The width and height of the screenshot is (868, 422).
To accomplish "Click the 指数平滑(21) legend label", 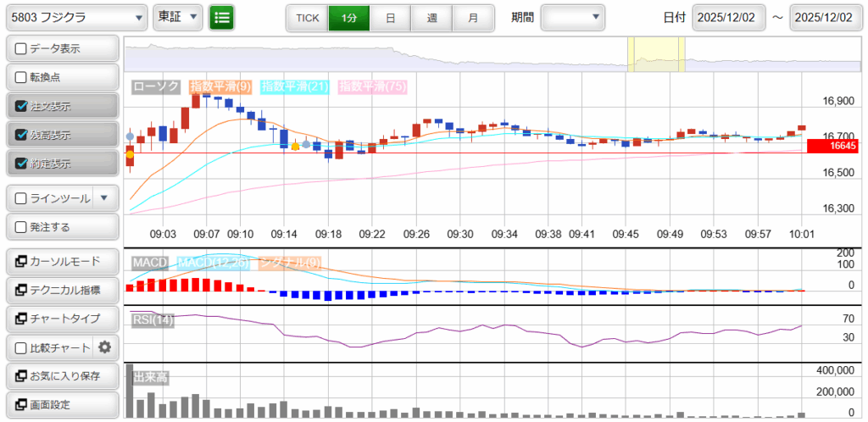I will (x=295, y=86).
